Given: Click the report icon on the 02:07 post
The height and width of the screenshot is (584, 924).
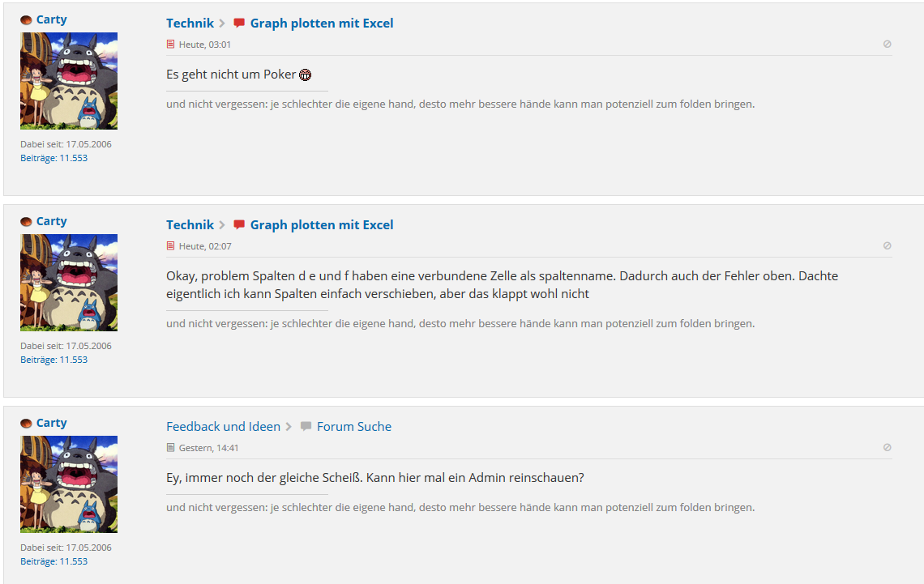Looking at the screenshot, I should pos(887,246).
